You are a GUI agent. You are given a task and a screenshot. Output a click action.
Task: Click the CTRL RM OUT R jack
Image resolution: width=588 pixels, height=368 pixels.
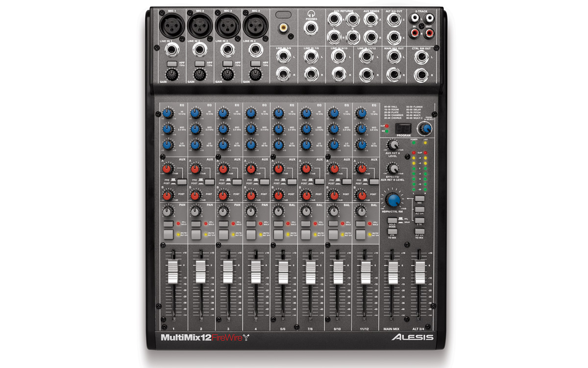click(422, 75)
